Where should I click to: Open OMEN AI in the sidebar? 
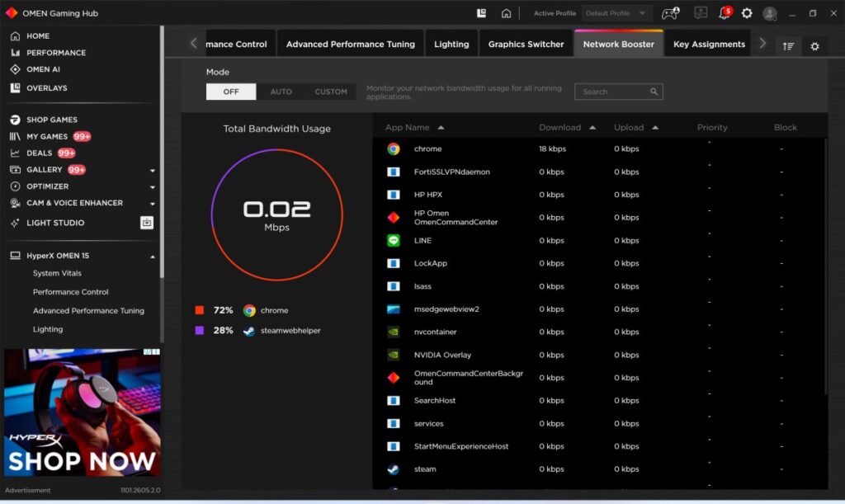click(x=43, y=69)
